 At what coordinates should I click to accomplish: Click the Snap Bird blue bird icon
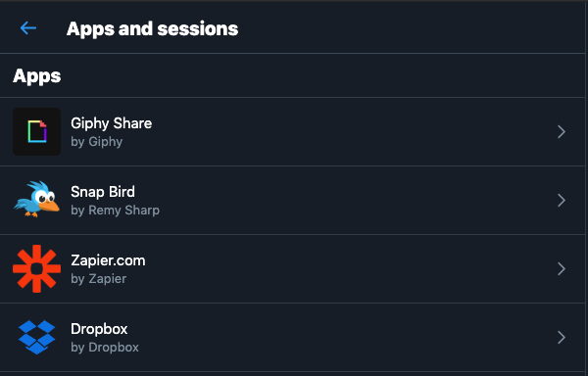tap(37, 199)
